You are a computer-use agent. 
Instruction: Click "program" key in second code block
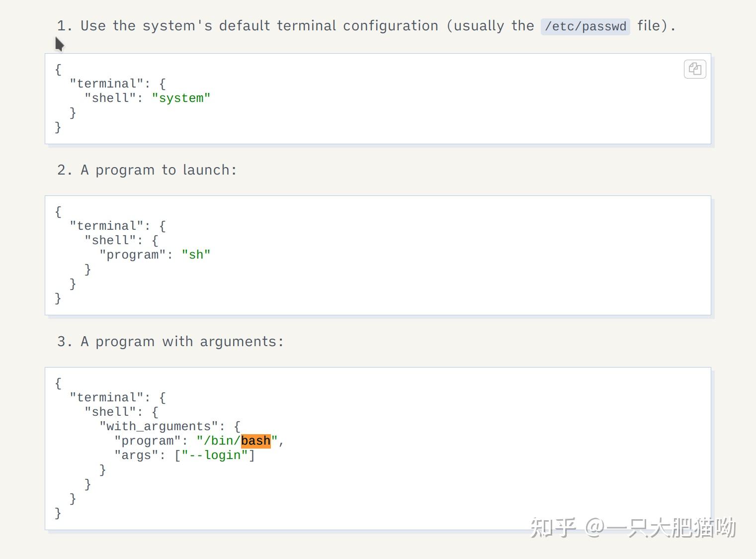pyautogui.click(x=132, y=255)
